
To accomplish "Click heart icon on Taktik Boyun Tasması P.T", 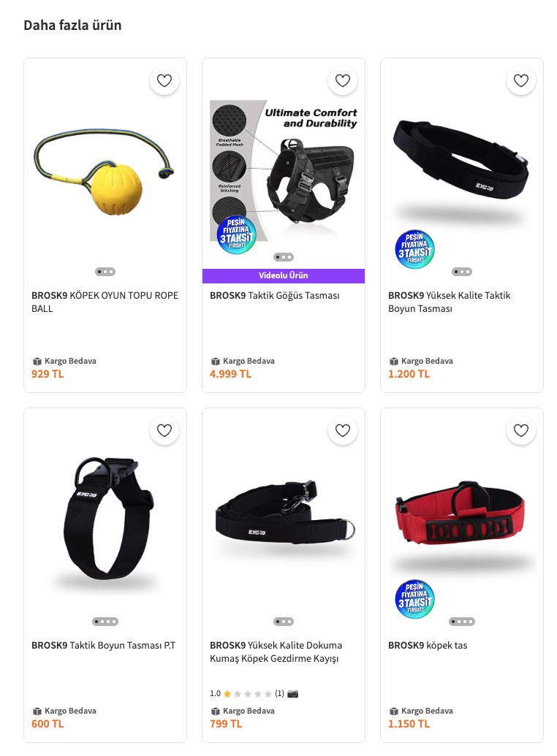I will pyautogui.click(x=164, y=430).
